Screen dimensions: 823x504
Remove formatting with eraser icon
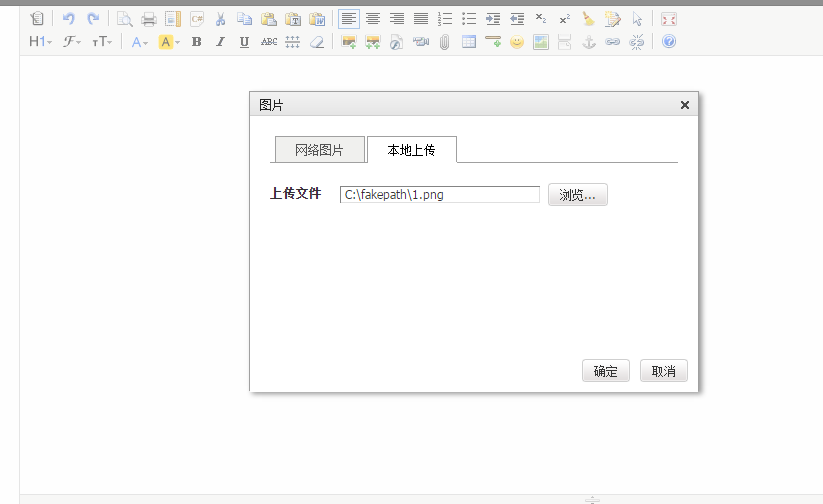click(x=316, y=41)
